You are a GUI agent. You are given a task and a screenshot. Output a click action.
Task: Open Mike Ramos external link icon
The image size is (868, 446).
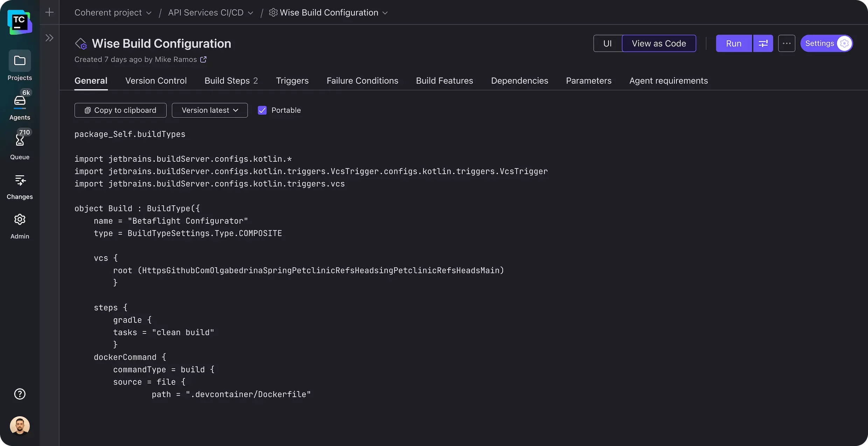203,59
